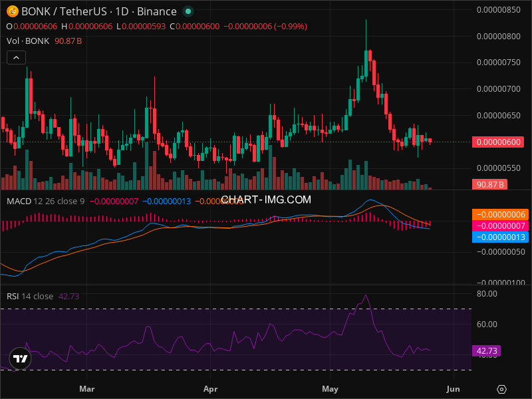532x399 pixels.
Task: Click the close value C 0.00000600
Action: click(x=194, y=27)
